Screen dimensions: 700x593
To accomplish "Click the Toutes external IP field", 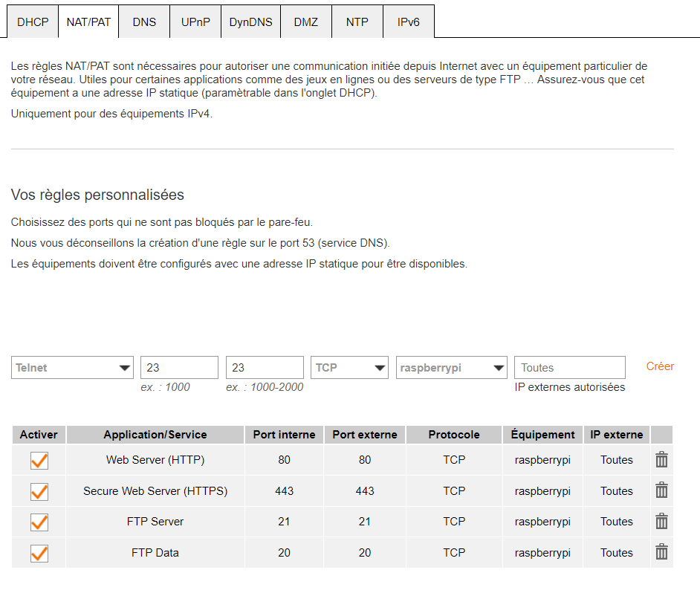I will [569, 368].
